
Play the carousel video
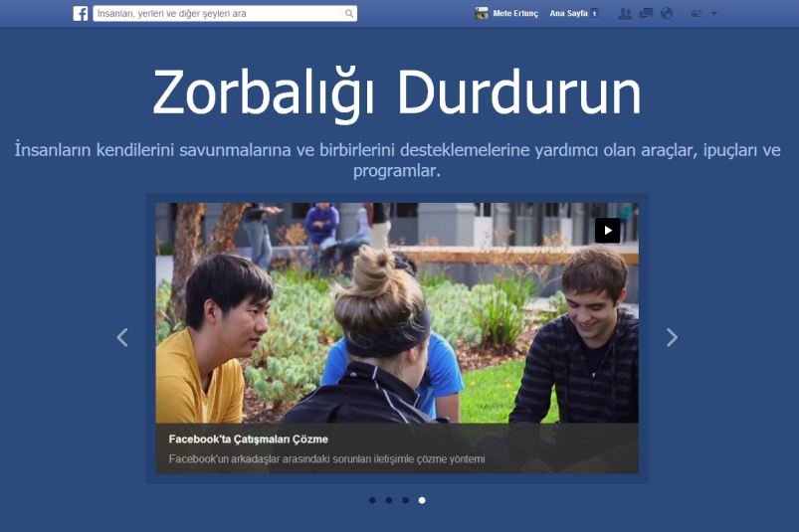point(607,231)
